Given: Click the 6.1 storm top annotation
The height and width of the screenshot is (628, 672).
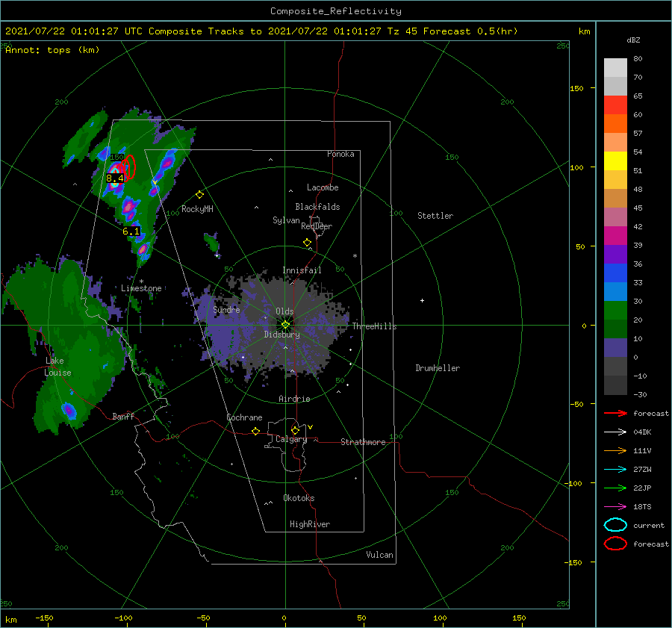Looking at the screenshot, I should 131,231.
